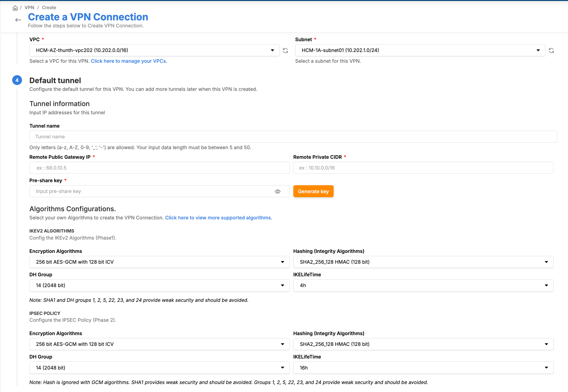Toggle pre-share key visibility eye icon
Screen dimensions: 568x392
[277, 192]
